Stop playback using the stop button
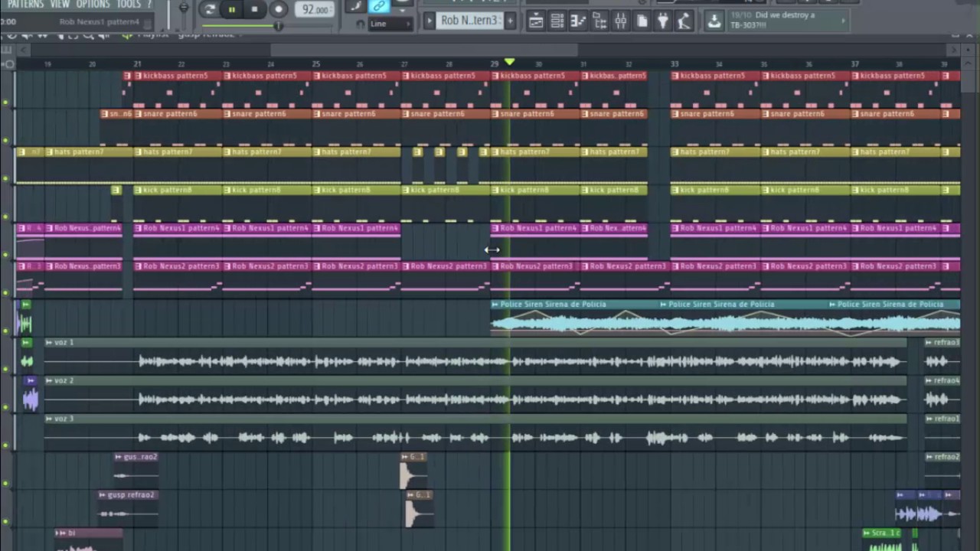This screenshot has height=551, width=980. 254,9
